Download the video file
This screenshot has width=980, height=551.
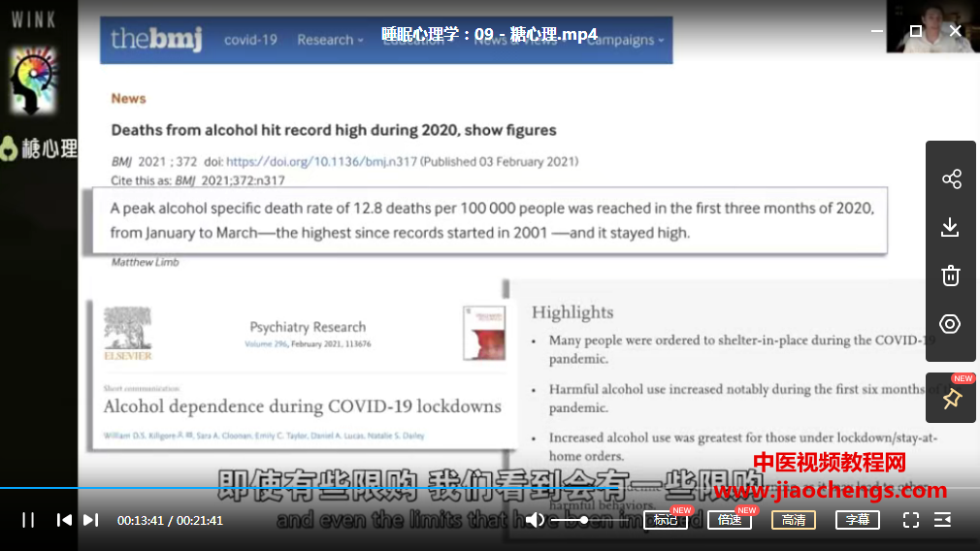pyautogui.click(x=950, y=227)
